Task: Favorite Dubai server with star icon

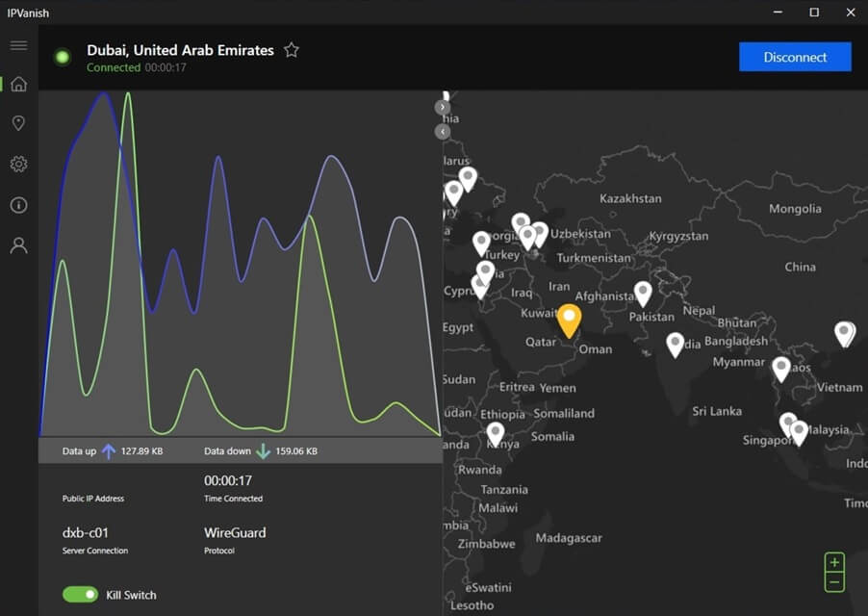Action: pyautogui.click(x=292, y=50)
